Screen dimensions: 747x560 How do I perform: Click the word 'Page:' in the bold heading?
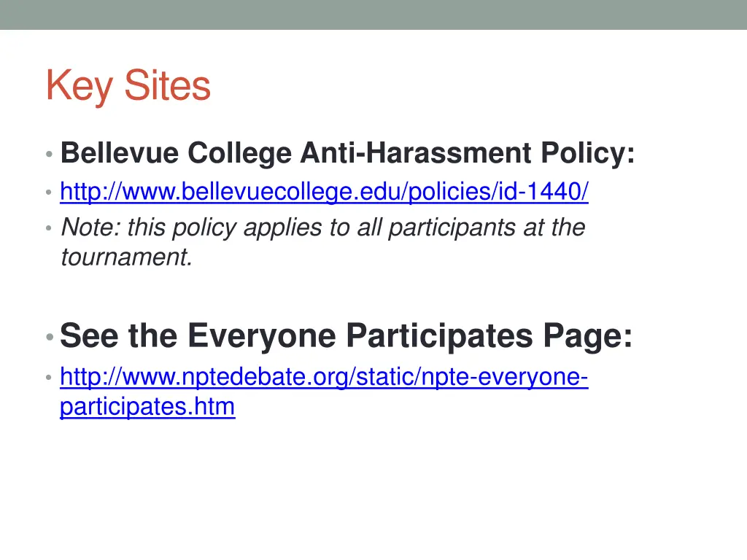tap(588, 337)
